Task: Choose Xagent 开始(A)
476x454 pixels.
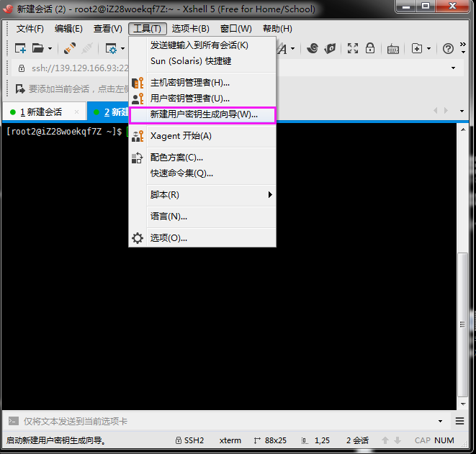Action: point(202,136)
